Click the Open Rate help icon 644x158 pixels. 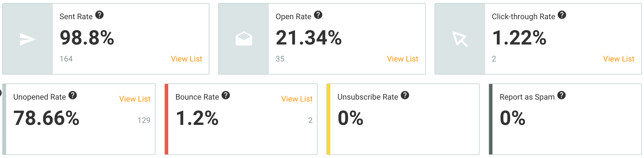(x=318, y=15)
